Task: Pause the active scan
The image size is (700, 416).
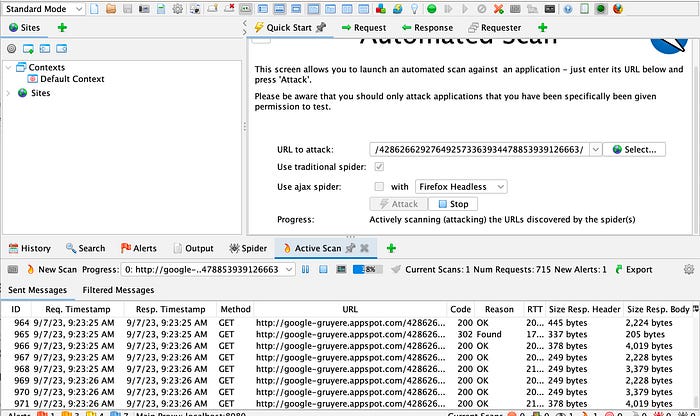Action: [305, 270]
